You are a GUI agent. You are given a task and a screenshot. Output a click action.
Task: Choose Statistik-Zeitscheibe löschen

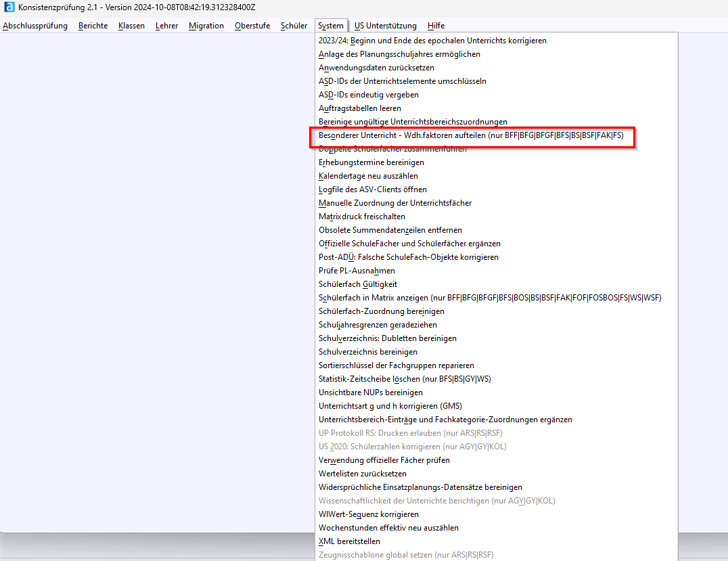click(x=497, y=378)
